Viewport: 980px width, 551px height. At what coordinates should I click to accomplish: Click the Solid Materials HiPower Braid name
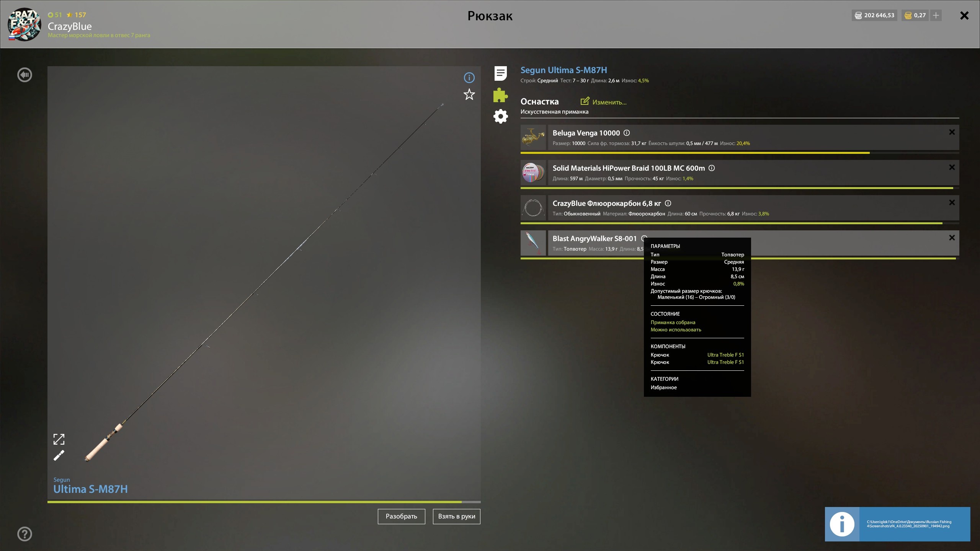click(x=629, y=168)
